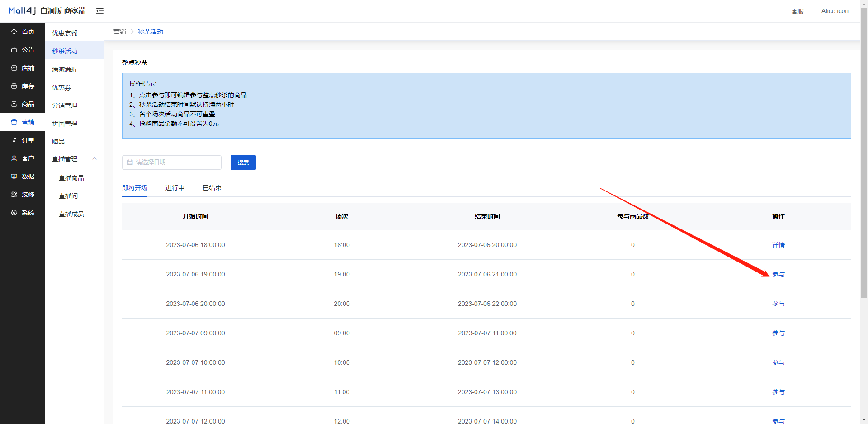Click the 秒杀活动 breadcrumb item
Viewport: 868px width, 424px height.
[x=151, y=32]
